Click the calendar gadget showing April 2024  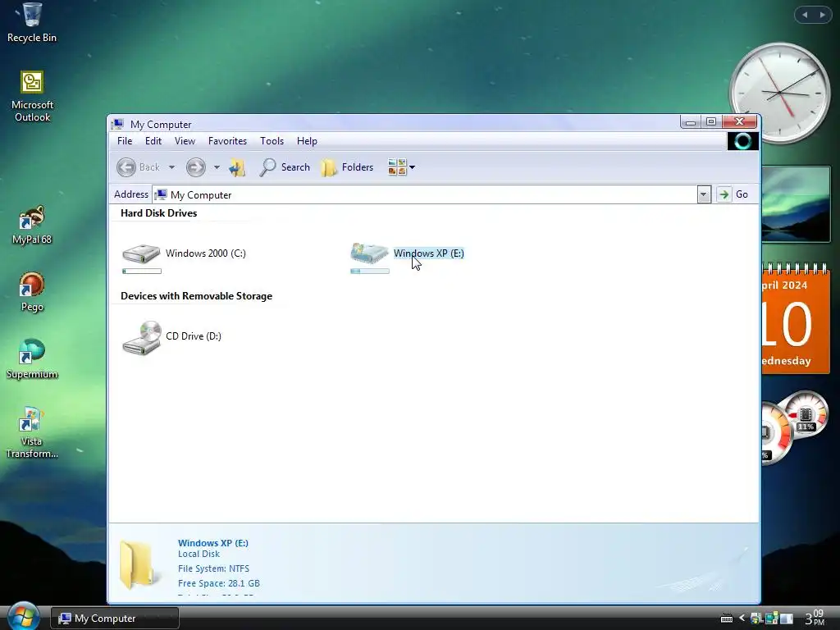point(796,317)
